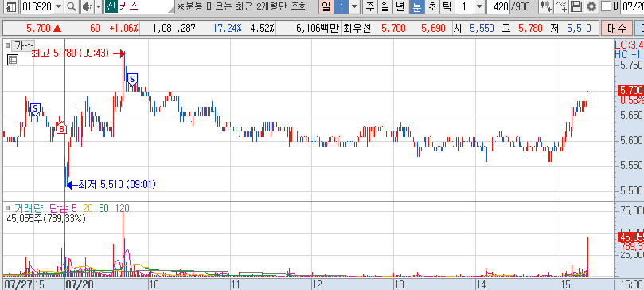Click the red 45,05 volume tag on the axis
Screen dimensions: 644x290
point(630,237)
